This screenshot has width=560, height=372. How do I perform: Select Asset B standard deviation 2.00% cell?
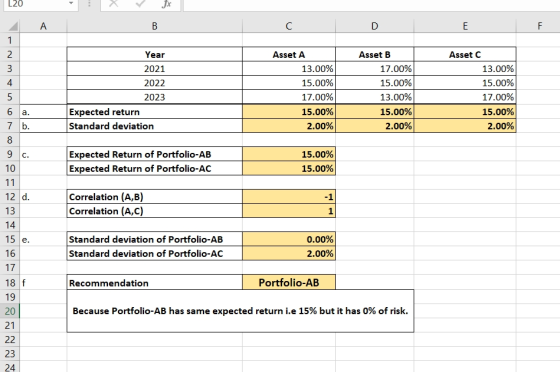pyautogui.click(x=374, y=126)
